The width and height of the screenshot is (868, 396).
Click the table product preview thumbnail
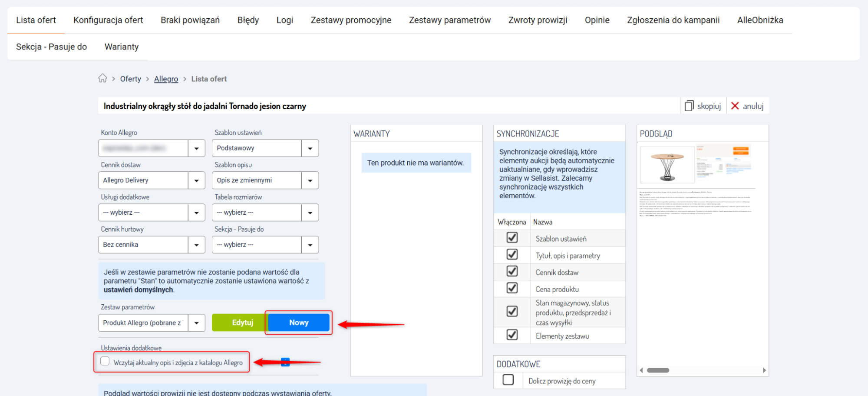(667, 165)
